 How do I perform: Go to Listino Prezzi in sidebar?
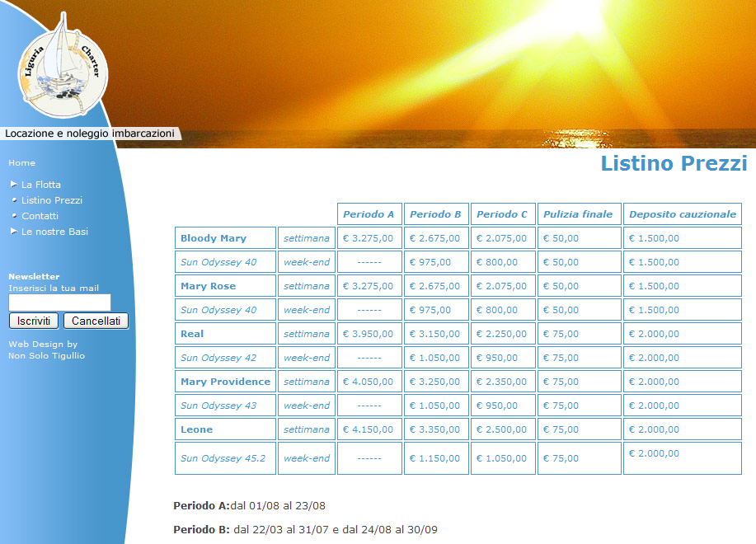tap(52, 200)
